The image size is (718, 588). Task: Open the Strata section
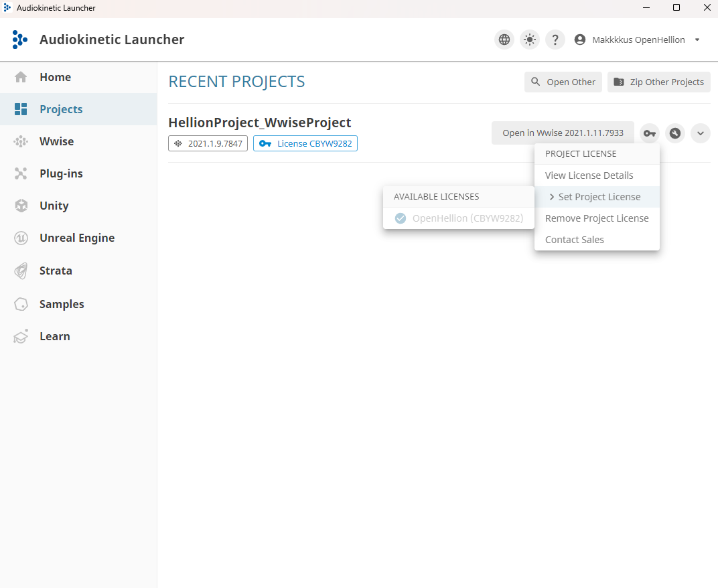point(78,271)
